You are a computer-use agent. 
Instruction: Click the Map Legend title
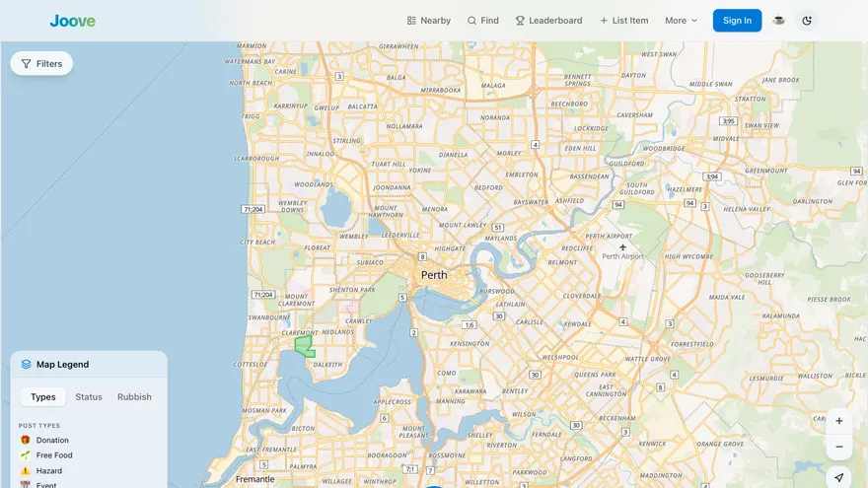[x=62, y=364]
